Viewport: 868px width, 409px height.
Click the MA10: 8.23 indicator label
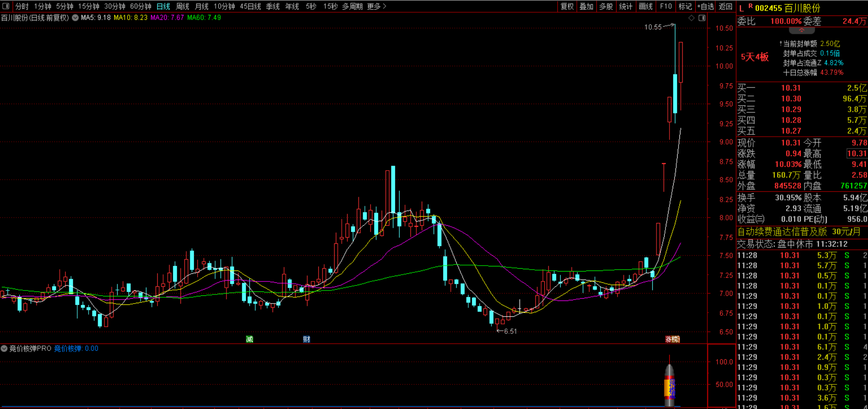(x=131, y=18)
